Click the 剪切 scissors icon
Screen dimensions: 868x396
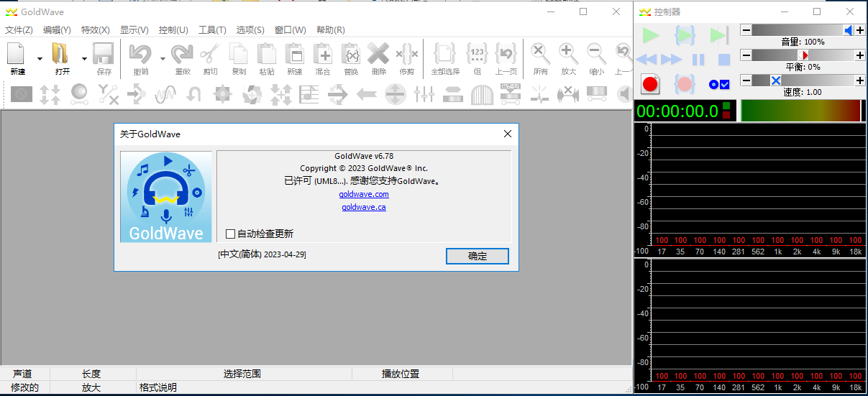(210, 55)
